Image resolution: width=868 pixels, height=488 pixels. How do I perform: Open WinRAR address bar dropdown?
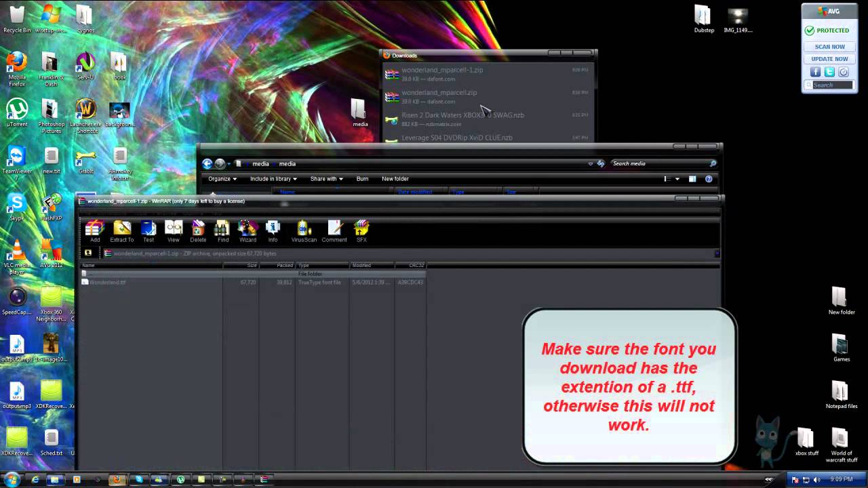pos(717,253)
